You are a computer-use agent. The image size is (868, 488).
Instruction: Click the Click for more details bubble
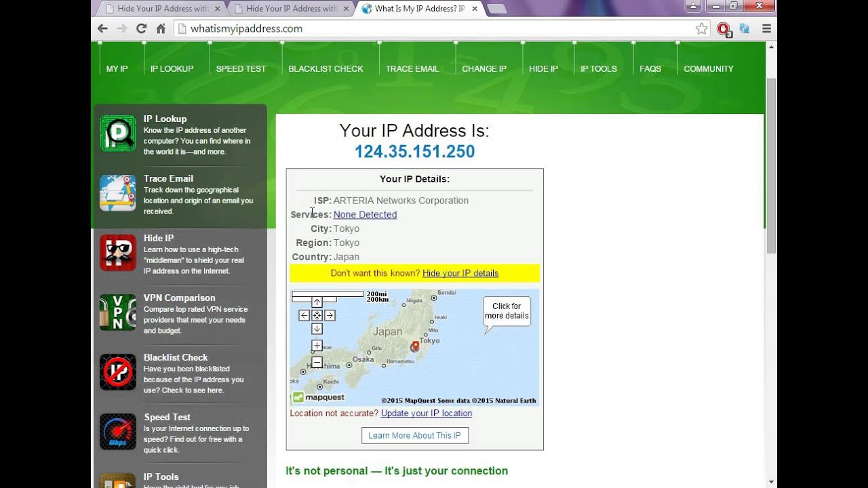tap(507, 312)
